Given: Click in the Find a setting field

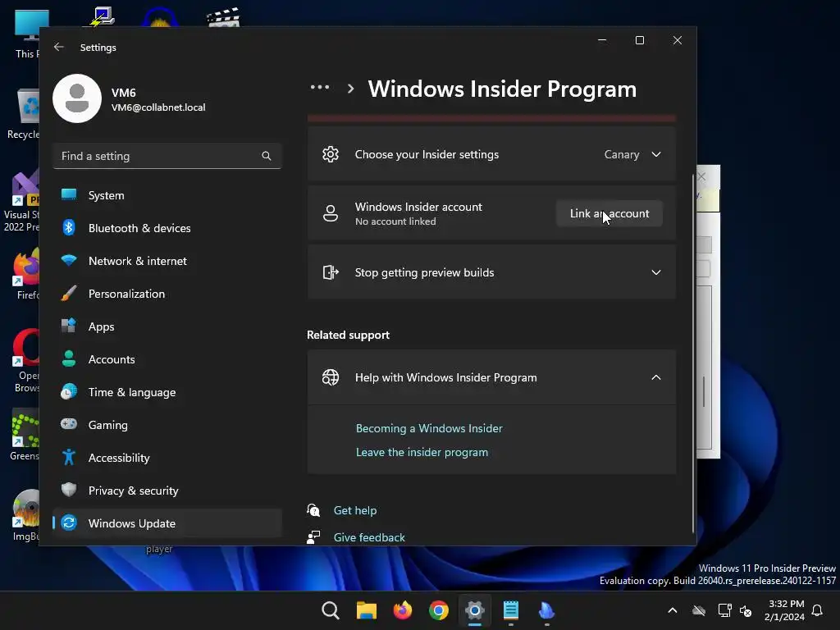Looking at the screenshot, I should point(167,156).
